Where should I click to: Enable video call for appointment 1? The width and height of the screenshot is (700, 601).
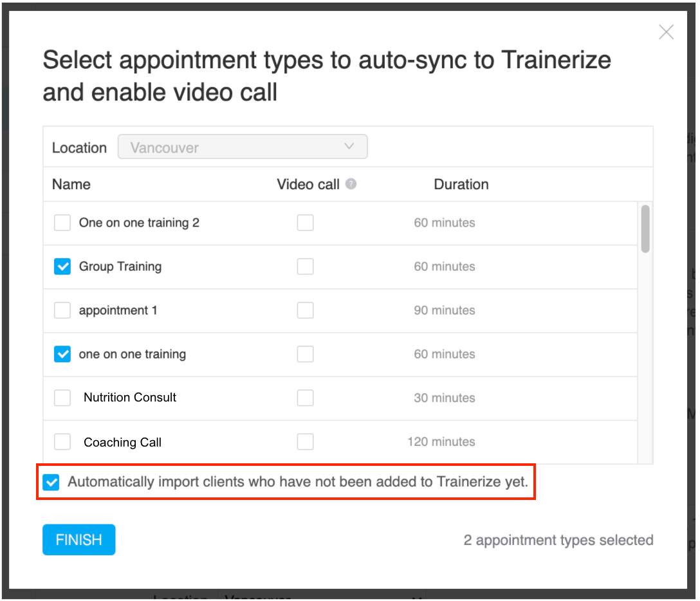pos(306,310)
